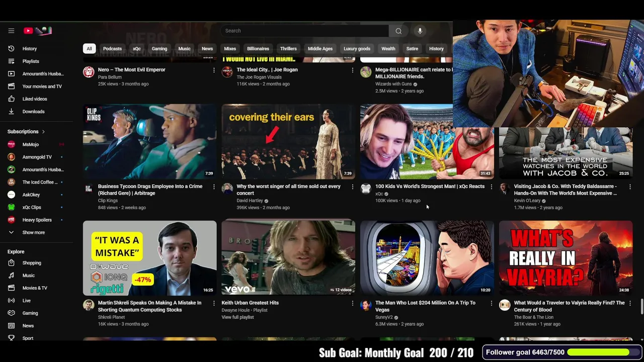
Task: Open the hamburger guide menu
Action: click(x=11, y=31)
